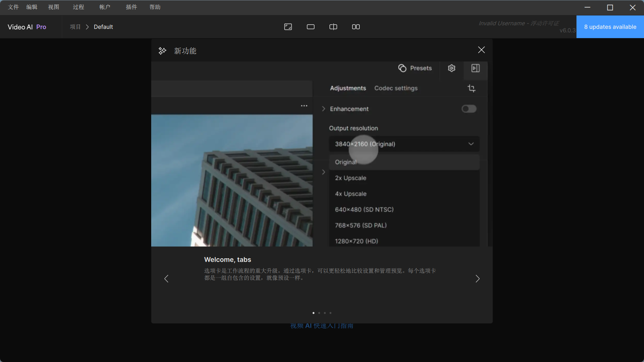Click the crop tool icon
Image resolution: width=644 pixels, height=362 pixels.
471,88
